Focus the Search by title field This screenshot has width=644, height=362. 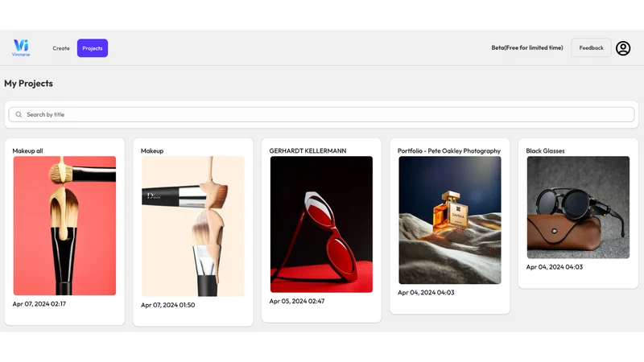tap(321, 114)
